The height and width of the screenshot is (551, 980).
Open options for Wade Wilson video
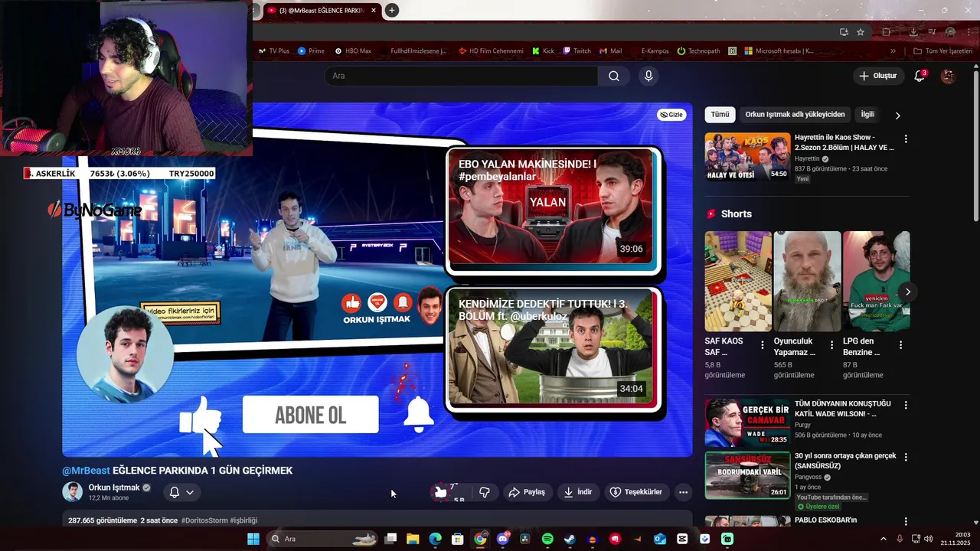[906, 406]
